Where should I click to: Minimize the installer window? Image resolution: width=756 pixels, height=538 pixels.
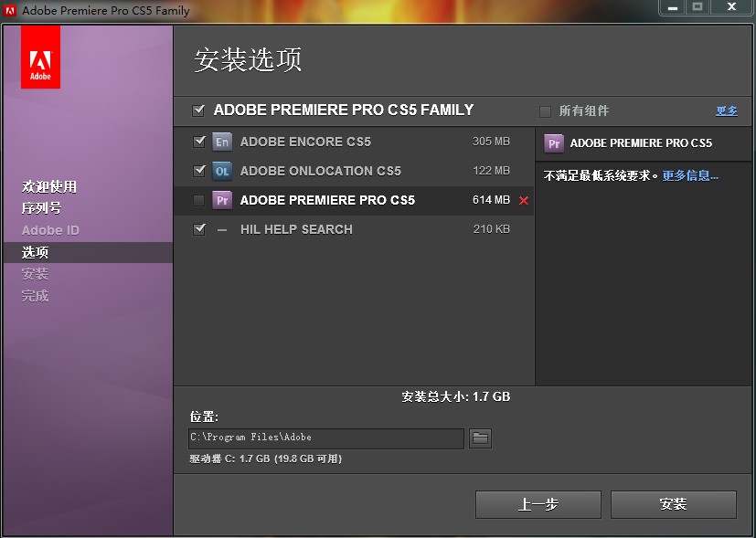coord(673,7)
